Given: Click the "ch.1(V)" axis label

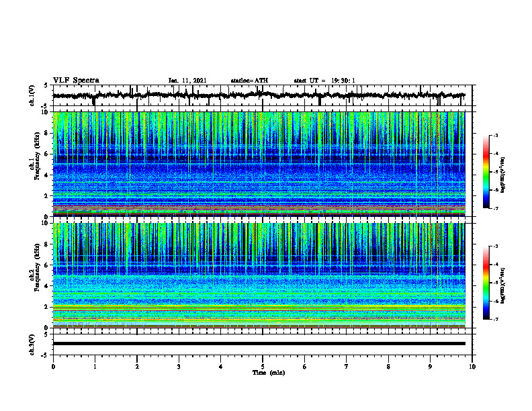Looking at the screenshot, I should pos(32,95).
